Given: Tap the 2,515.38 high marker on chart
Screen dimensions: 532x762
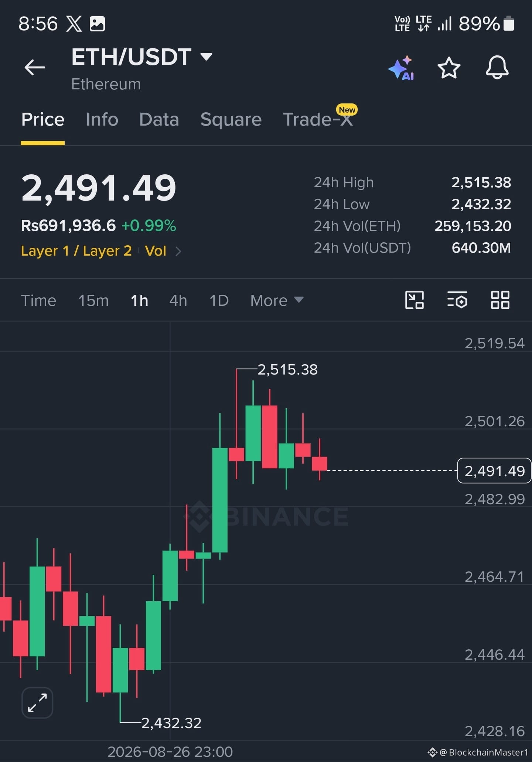Looking at the screenshot, I should (287, 369).
